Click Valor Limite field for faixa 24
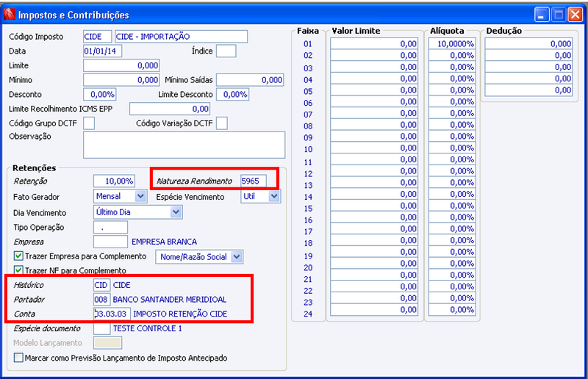 click(374, 310)
